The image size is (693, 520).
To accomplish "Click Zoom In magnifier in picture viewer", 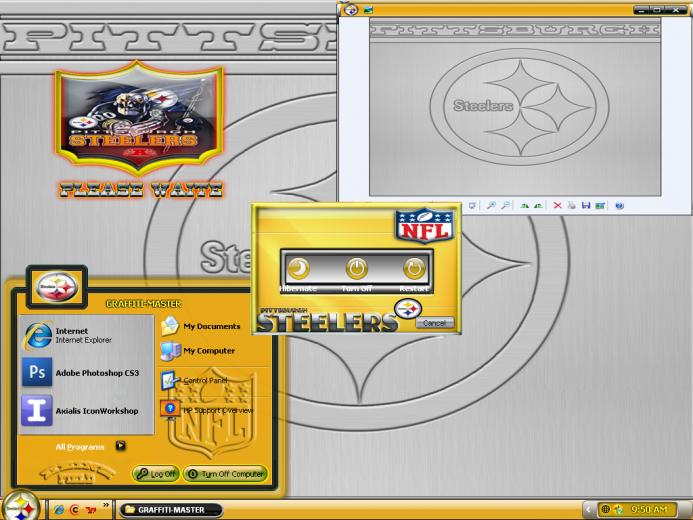I will (x=491, y=205).
